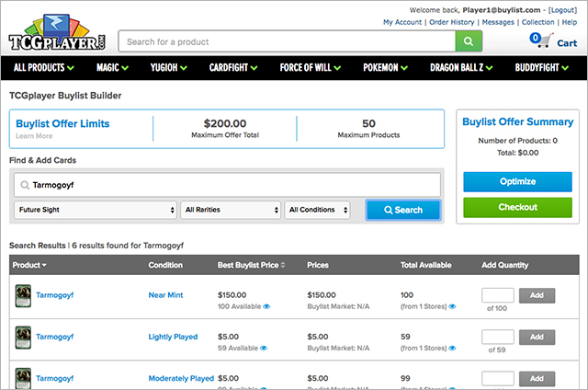Click the Total: $0.00 text
This screenshot has width=588, height=390.
[517, 153]
